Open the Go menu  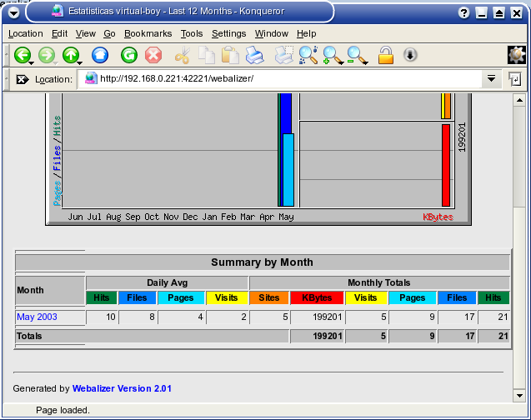[109, 33]
